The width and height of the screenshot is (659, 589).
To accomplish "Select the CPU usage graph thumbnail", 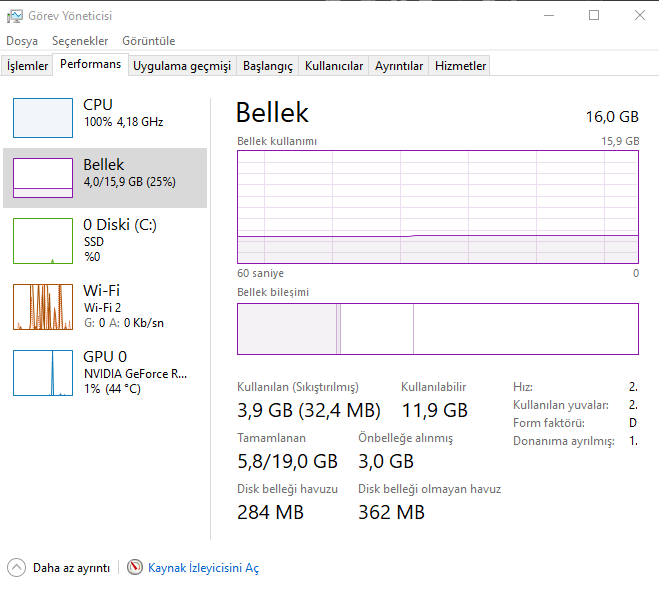I will pyautogui.click(x=43, y=118).
